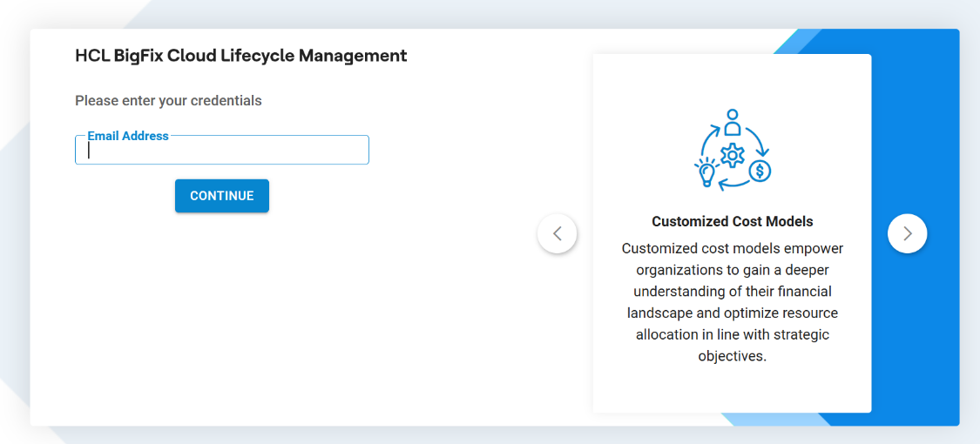Viewport: 980px width, 444px height.
Task: Click the HCL BigFix Cloud Lifecycle Management title
Action: tap(241, 56)
